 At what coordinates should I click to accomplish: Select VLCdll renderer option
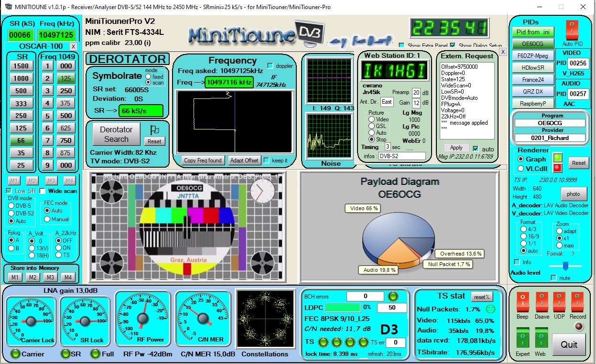coord(521,168)
